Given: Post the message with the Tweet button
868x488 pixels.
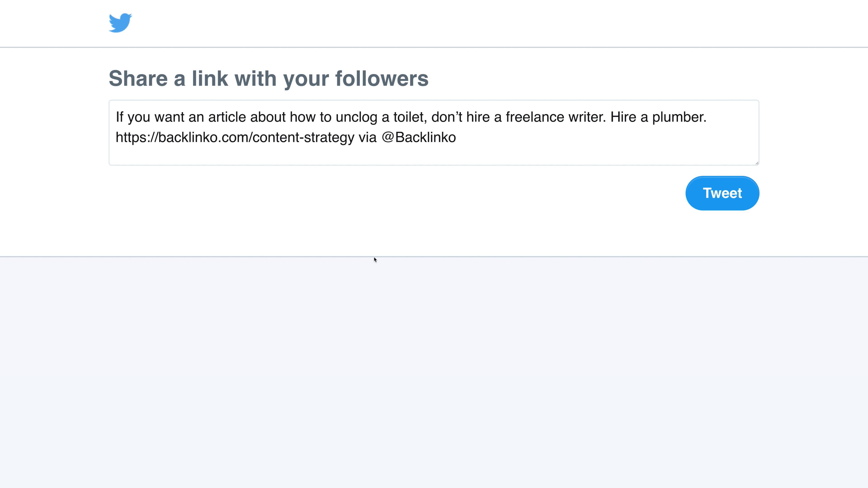Looking at the screenshot, I should [x=722, y=193].
